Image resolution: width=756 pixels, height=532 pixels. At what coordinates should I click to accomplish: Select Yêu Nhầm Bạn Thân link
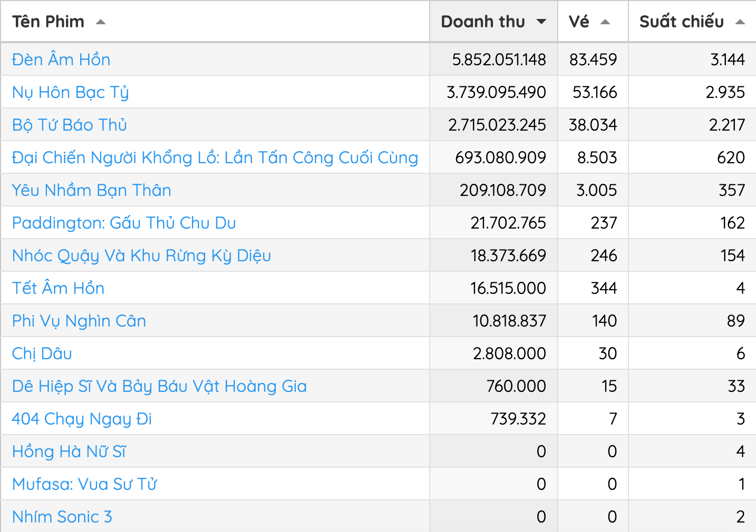pyautogui.click(x=92, y=190)
